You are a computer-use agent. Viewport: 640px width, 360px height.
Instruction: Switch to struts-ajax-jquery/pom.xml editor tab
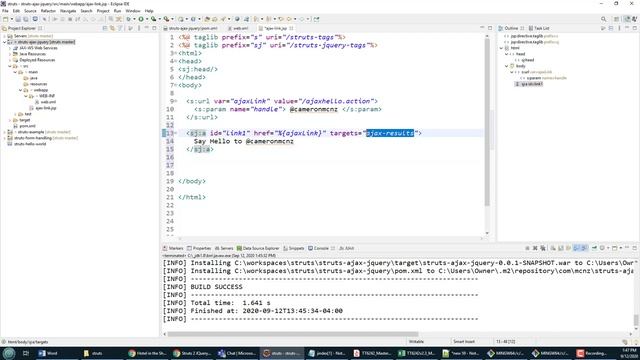tap(191, 28)
